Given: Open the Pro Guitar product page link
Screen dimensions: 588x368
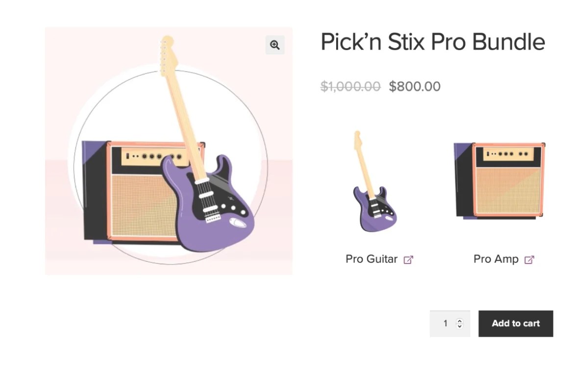Looking at the screenshot, I should pos(371,259).
